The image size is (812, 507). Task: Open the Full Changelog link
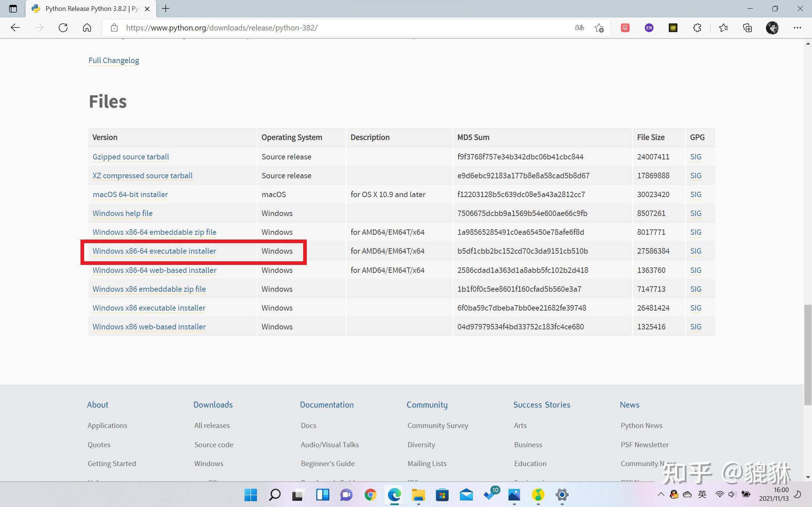point(114,61)
